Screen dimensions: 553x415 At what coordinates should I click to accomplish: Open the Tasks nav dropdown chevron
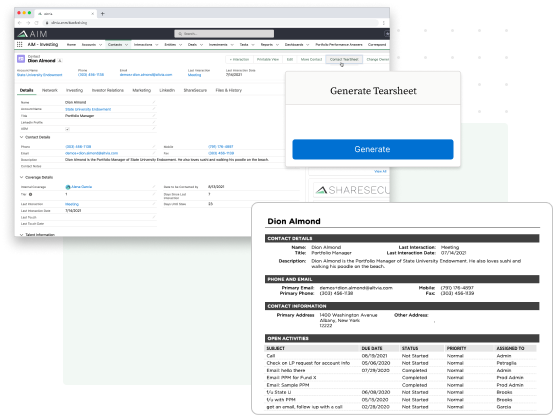(x=253, y=45)
